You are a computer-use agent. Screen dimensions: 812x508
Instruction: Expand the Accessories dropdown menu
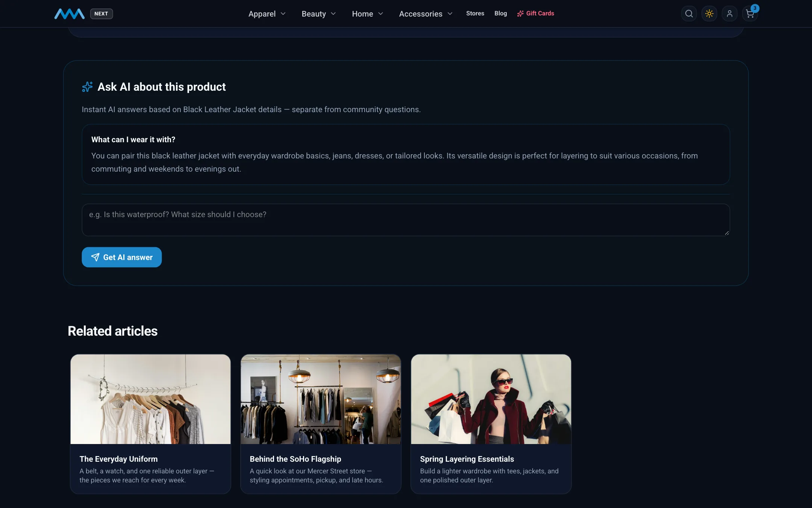point(426,14)
